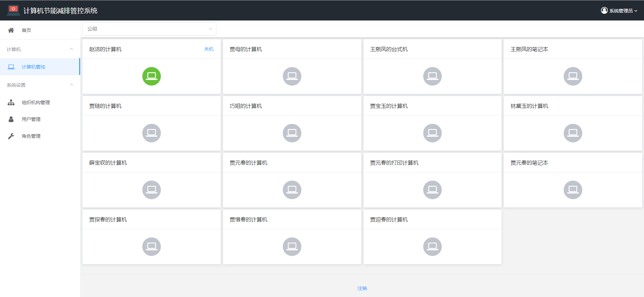The width and height of the screenshot is (644, 297).
Task: Go to 首页 in the sidebar
Action: pos(26,30)
